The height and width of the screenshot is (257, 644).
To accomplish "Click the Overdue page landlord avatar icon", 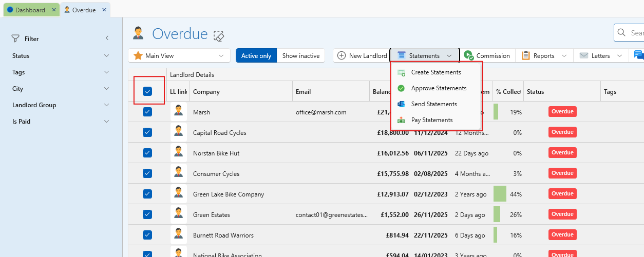I will click(x=138, y=33).
